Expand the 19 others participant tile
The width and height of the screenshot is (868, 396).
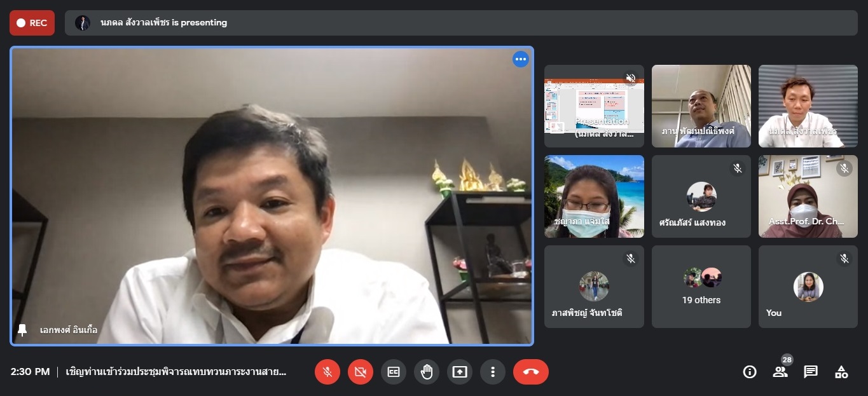[701, 287]
